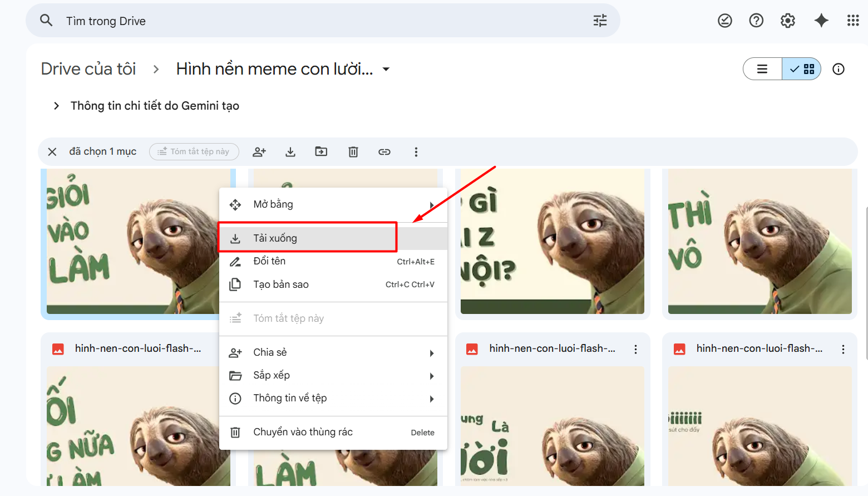Screen dimensions: 868x496
Task: Go to Drive của tôi breadcrumb
Action: click(x=88, y=69)
